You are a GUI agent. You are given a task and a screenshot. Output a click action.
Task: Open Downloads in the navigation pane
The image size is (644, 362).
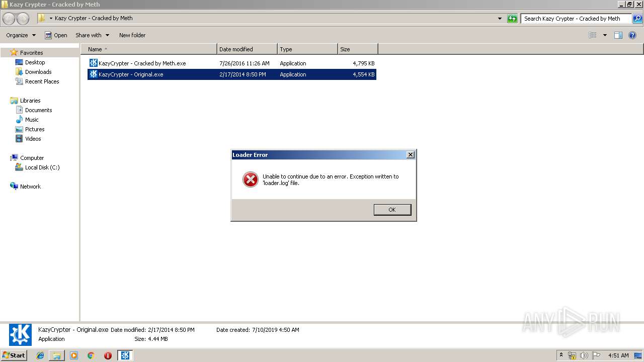point(38,72)
